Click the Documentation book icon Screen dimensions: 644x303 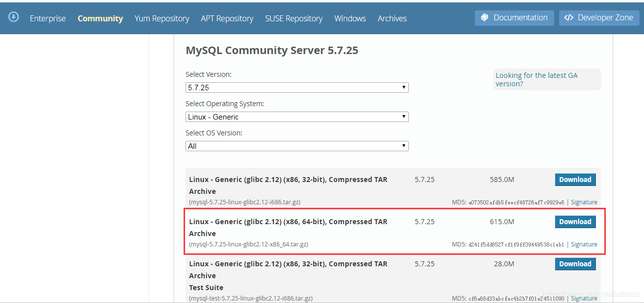coord(485,18)
